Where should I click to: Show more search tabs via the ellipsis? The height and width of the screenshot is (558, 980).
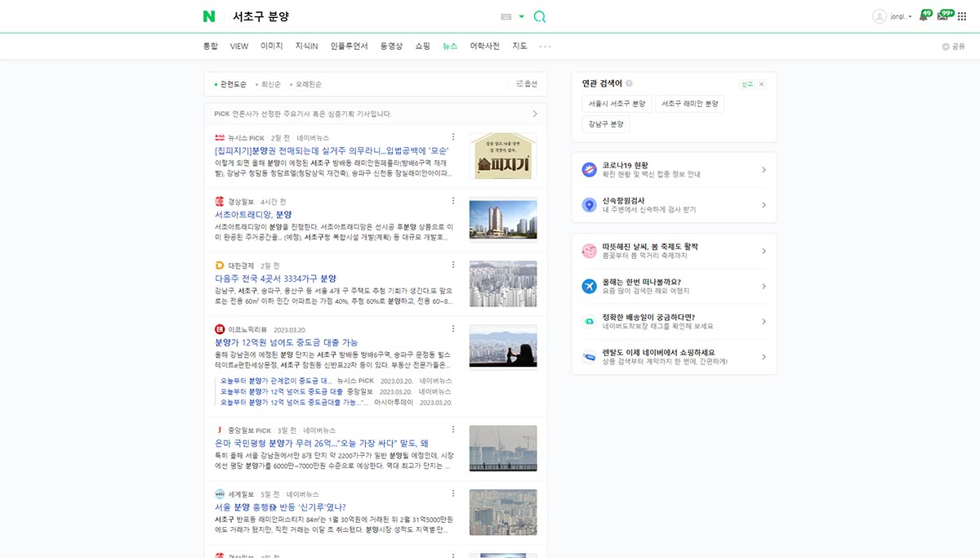(545, 47)
